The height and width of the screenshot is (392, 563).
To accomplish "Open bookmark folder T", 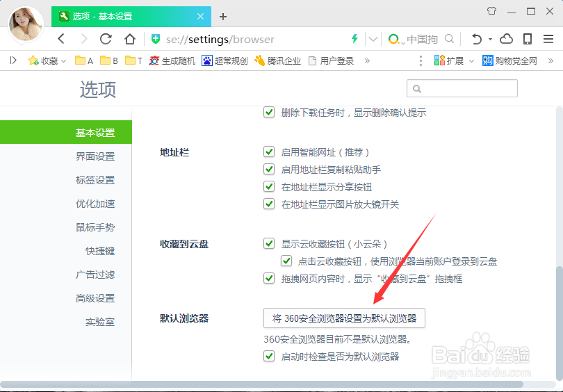I will (134, 60).
